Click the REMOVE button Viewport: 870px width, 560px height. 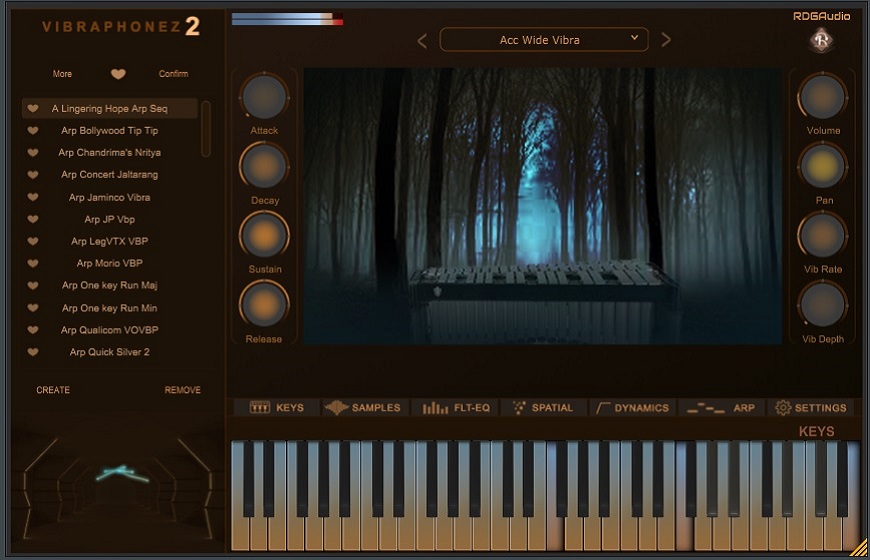coord(183,390)
